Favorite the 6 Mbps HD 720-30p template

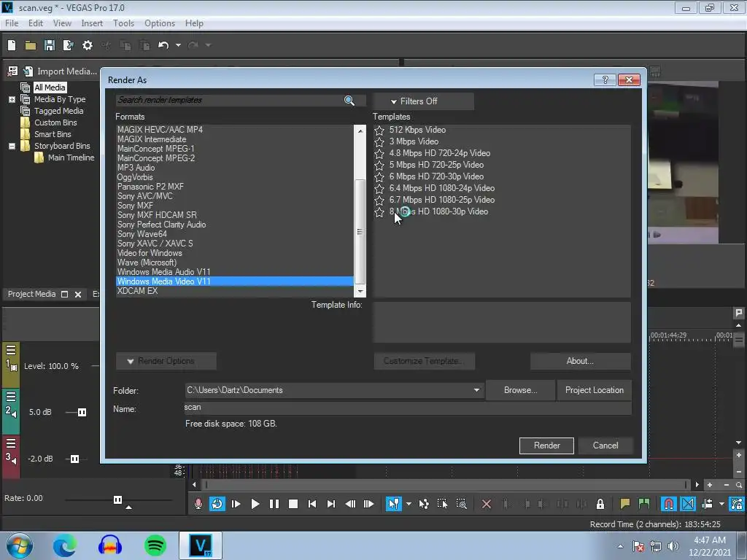379,176
